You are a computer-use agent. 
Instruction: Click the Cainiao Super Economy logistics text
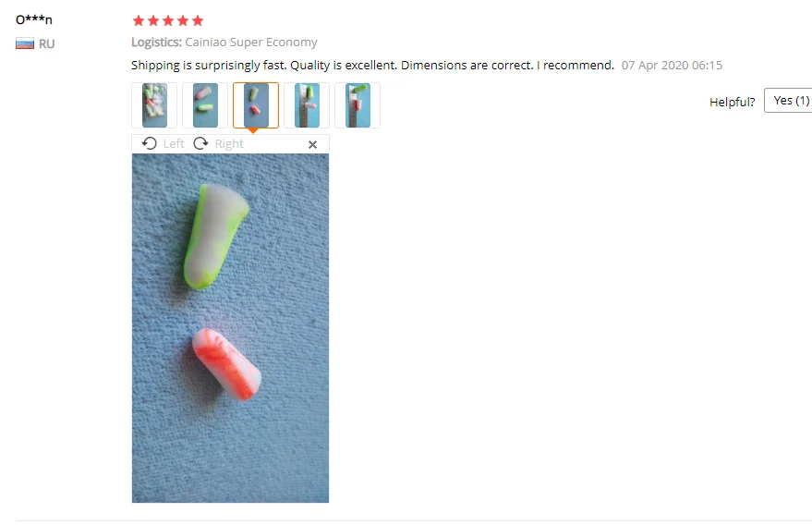(x=251, y=42)
